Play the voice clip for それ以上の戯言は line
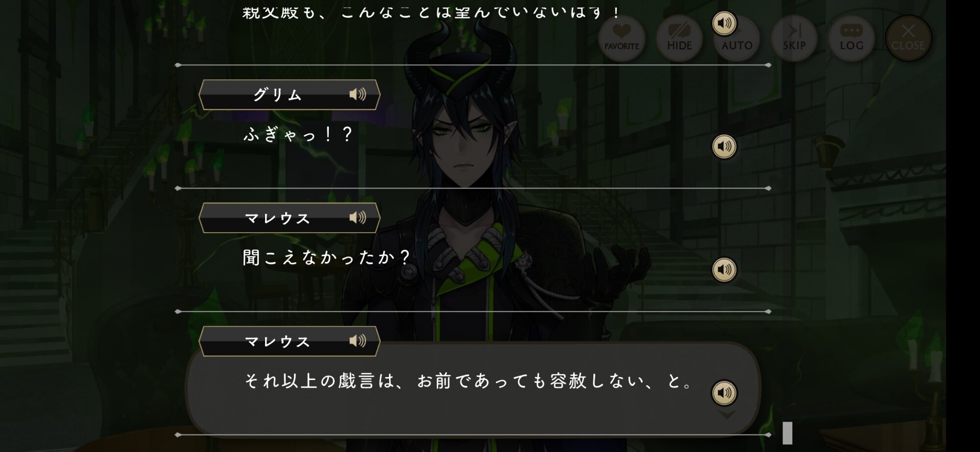 tap(724, 393)
